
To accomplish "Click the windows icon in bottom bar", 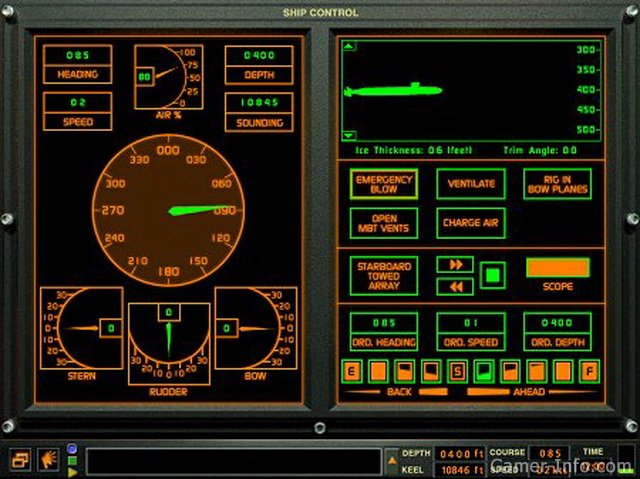I will 20,459.
